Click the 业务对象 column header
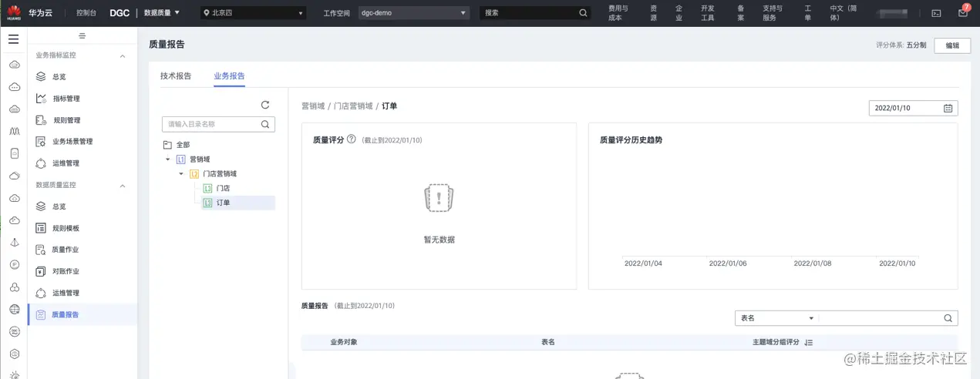Image resolution: width=980 pixels, height=379 pixels. (344, 342)
